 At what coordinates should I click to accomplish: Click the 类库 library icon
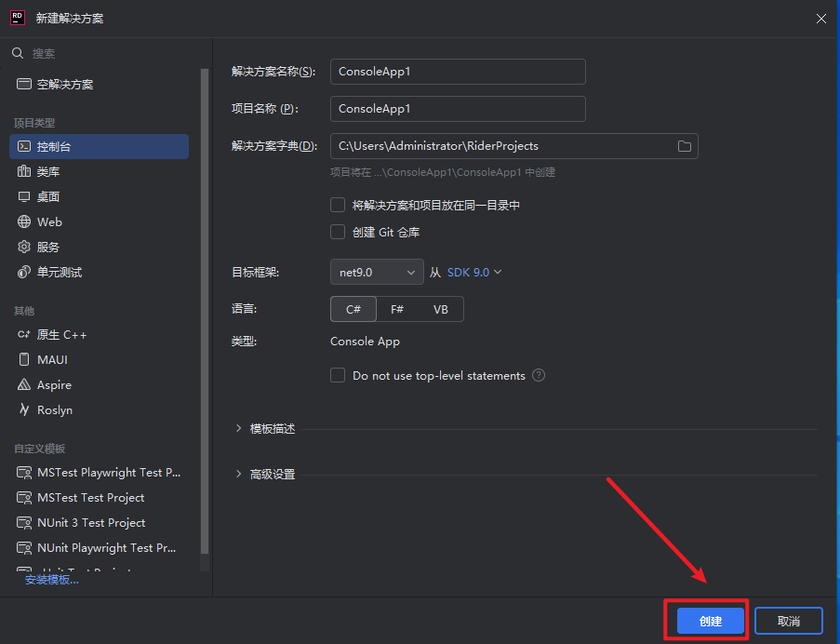tap(24, 171)
